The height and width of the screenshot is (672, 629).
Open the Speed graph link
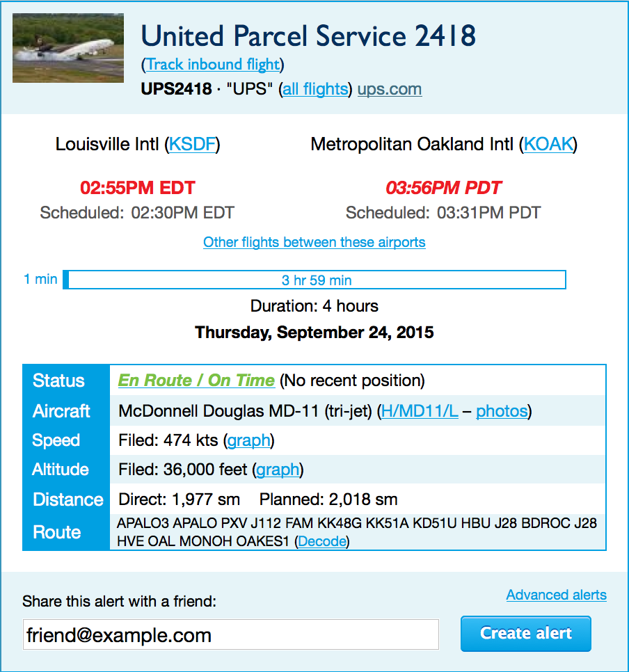248,440
